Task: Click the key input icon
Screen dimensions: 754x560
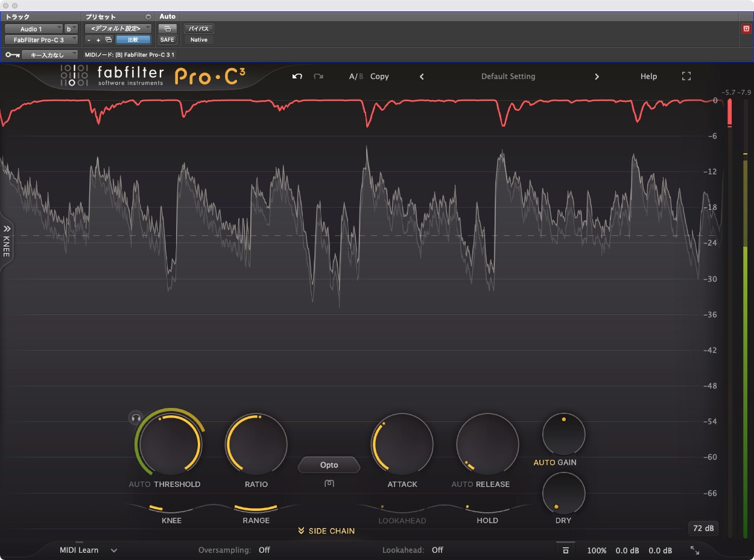Action: (11, 55)
